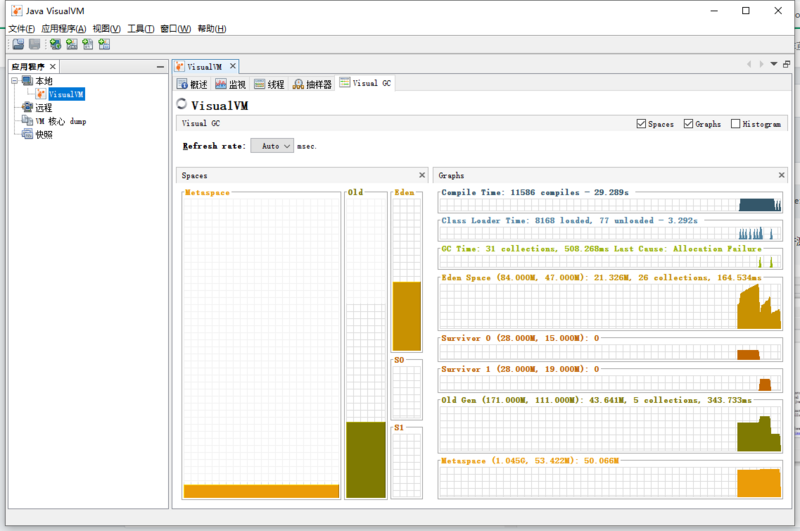Click the Visual GC tab icon
This screenshot has width=800, height=531.
tap(345, 83)
